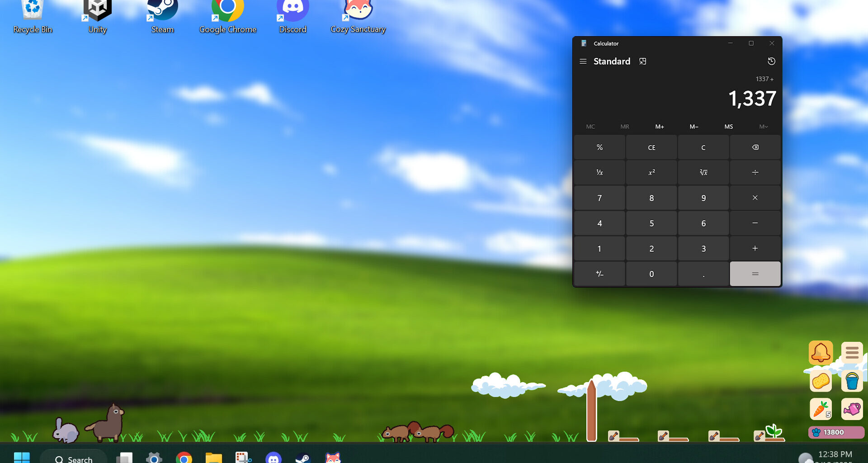The image size is (868, 463).
Task: Click the grey rabbit on the grass
Action: [x=66, y=430]
